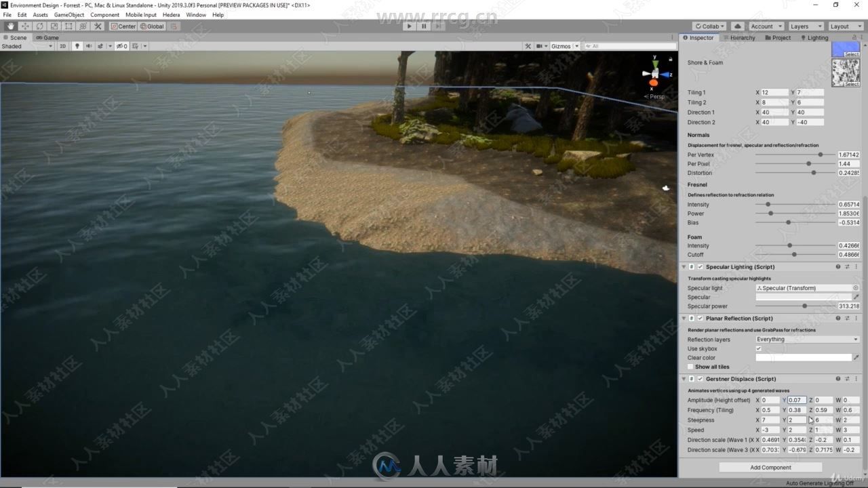Switch to the Project tab
Screen dimensions: 868x488
point(778,38)
